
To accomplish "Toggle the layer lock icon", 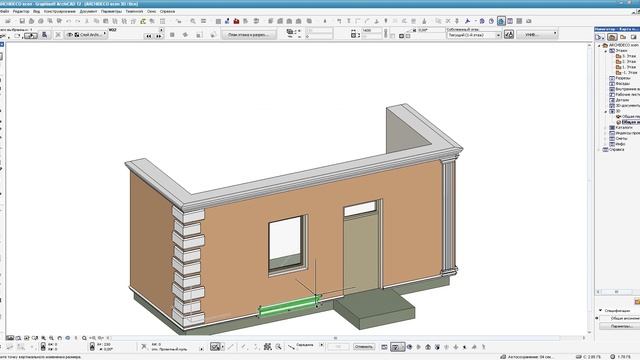I will 77,35.
